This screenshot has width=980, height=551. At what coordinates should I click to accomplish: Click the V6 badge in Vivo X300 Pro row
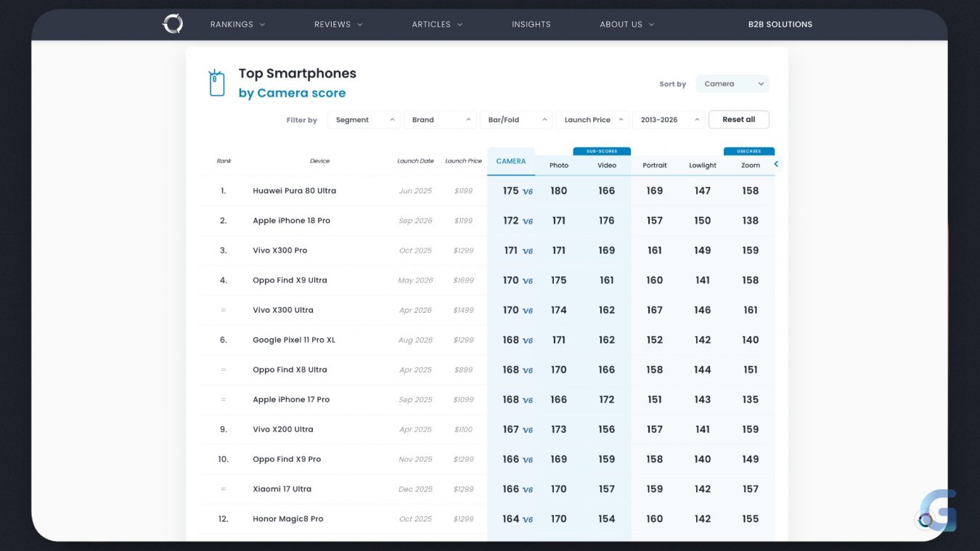tap(528, 251)
